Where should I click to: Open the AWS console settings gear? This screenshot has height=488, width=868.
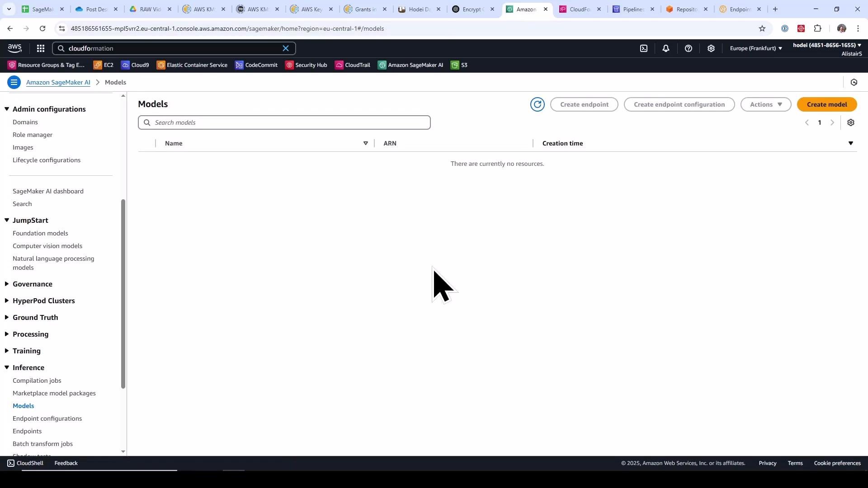pos(711,48)
